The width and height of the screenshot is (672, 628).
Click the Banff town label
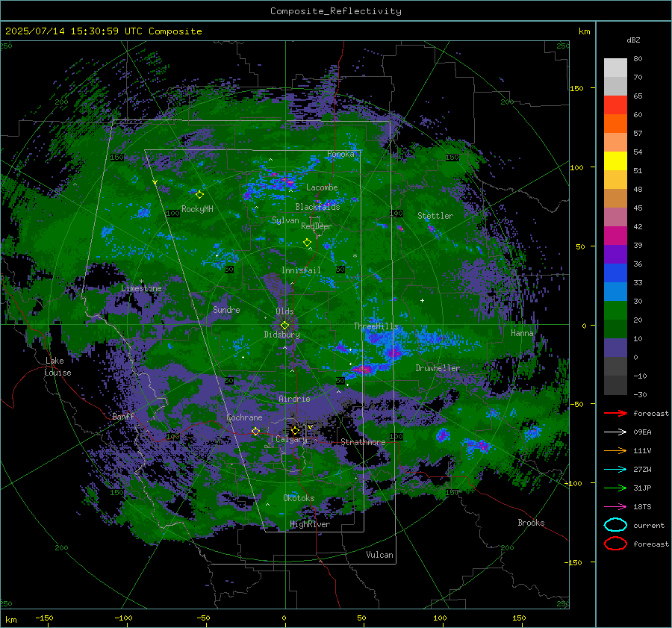[x=123, y=416]
